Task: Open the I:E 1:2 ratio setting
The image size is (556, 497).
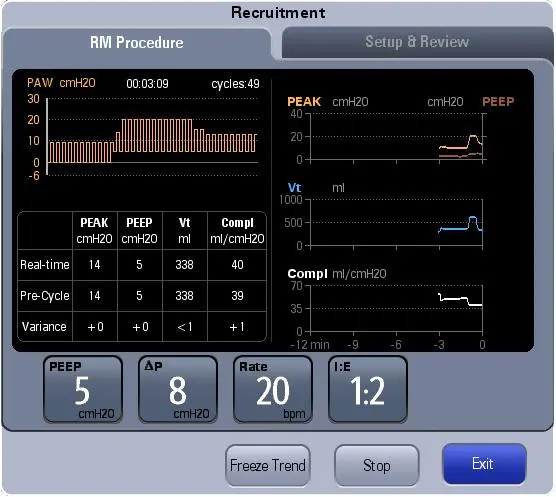Action: 368,390
